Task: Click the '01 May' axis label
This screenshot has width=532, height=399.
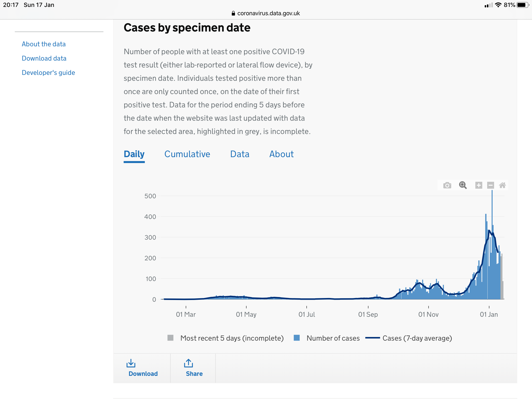Action: (x=246, y=315)
